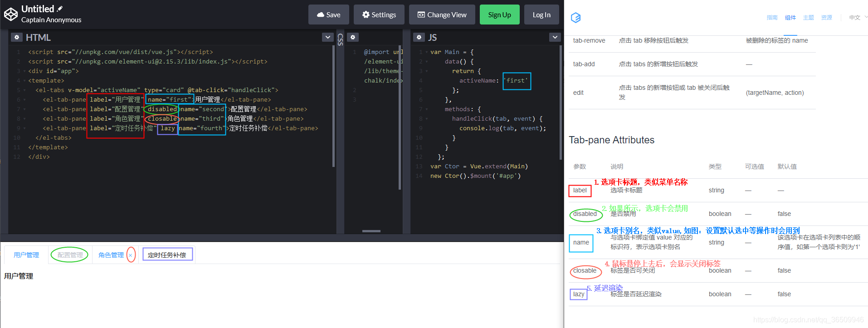Close the 角色管理 tab with its x icon
This screenshot has height=328, width=868.
tap(131, 255)
